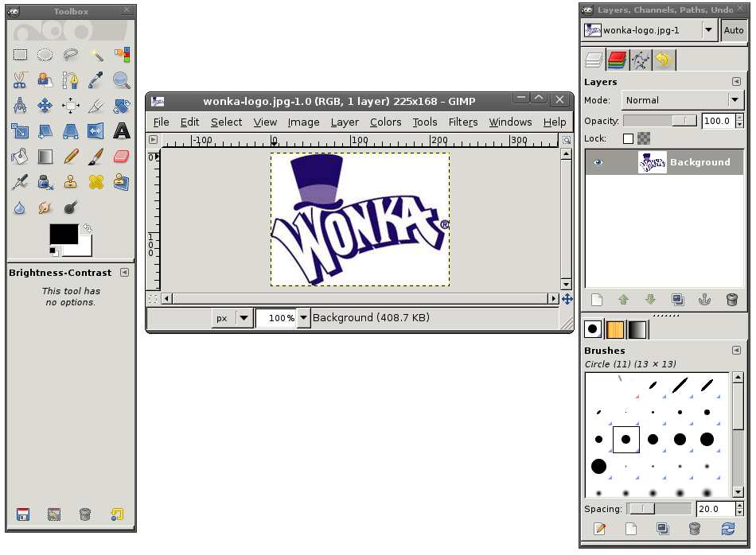Open Layers panel configuration menu arrow
Screen dimensions: 756x555
click(736, 81)
